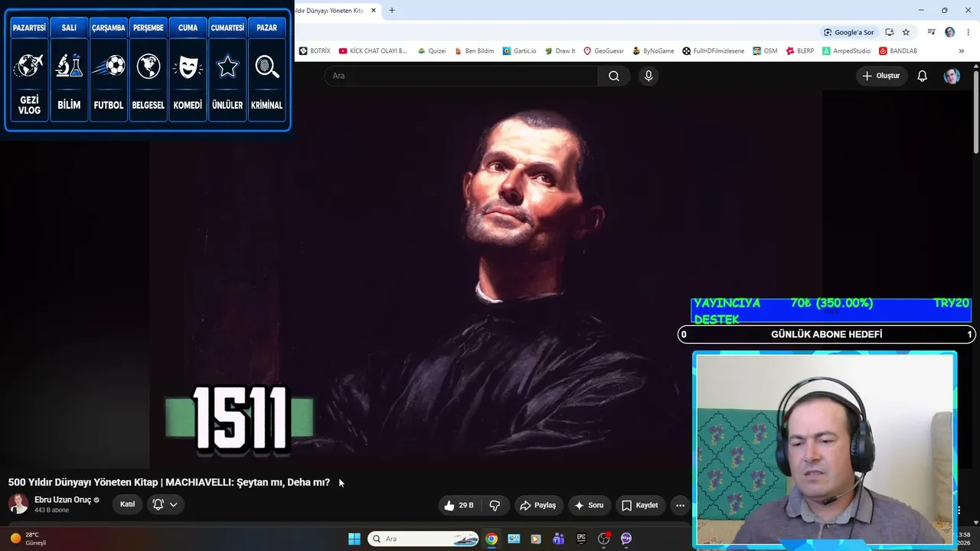Open YouTube notifications bell
This screenshot has width=980, height=551.
(x=923, y=76)
